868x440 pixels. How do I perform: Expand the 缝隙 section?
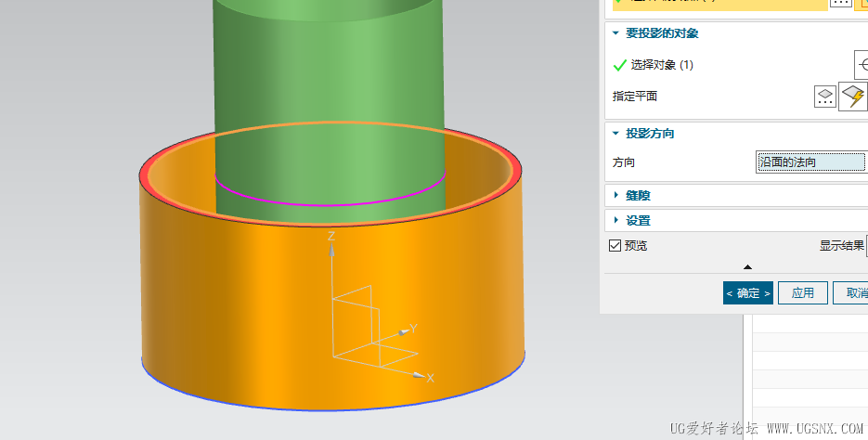[x=615, y=195]
